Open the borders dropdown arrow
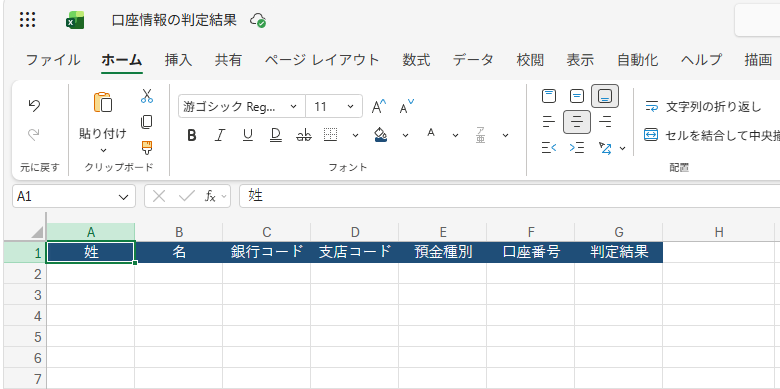This screenshot has height=389, width=780. click(x=355, y=135)
